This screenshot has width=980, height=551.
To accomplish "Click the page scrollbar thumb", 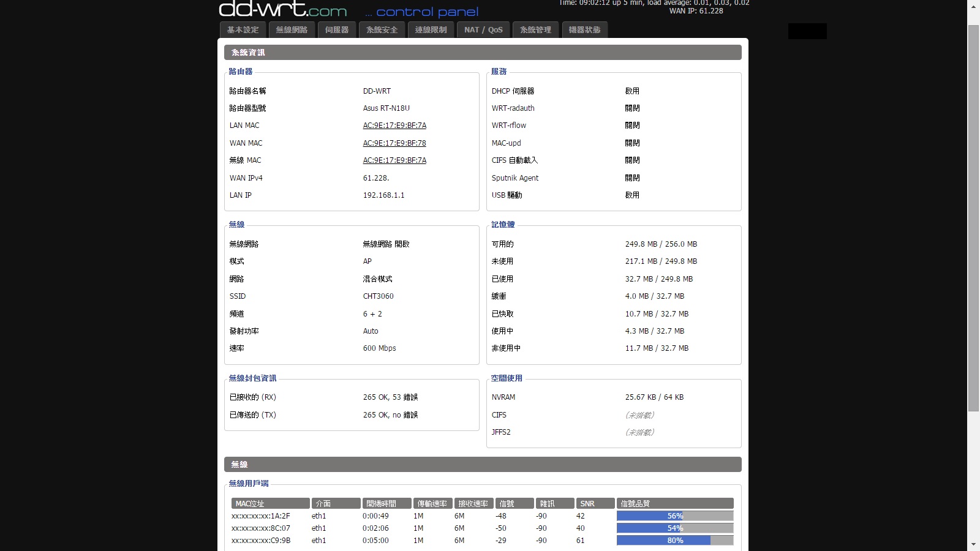I will click(x=973, y=217).
